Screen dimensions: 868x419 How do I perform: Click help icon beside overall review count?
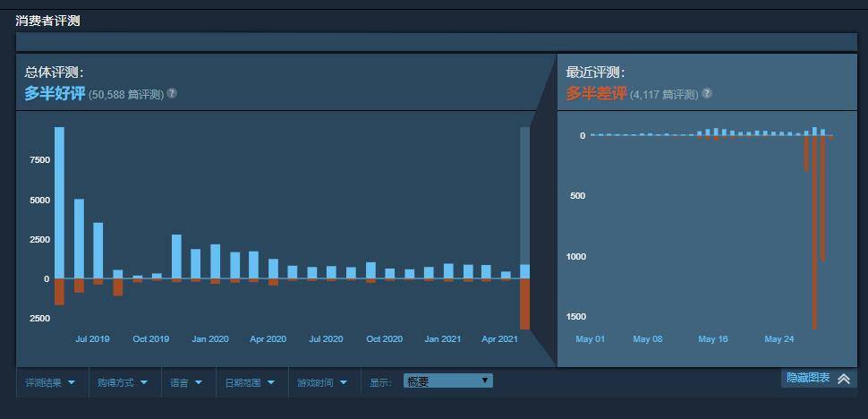[x=172, y=93]
